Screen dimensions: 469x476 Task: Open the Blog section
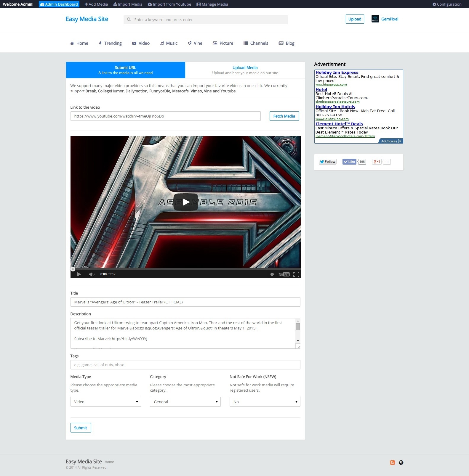286,43
